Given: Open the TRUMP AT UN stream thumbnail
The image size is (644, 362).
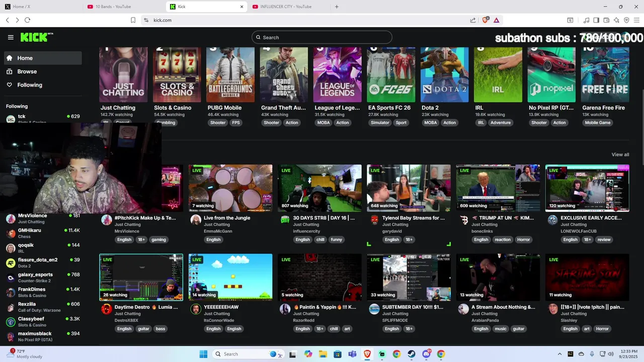Looking at the screenshot, I should click(498, 188).
